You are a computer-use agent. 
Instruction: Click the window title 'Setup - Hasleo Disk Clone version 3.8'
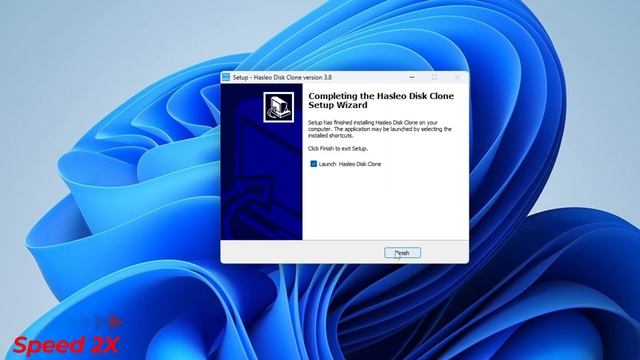(282, 77)
